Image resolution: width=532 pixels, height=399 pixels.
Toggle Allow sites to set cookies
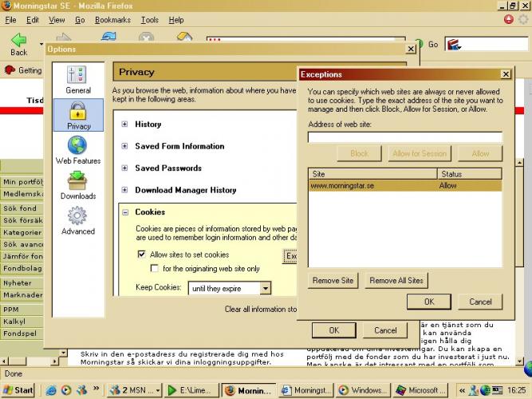coord(143,255)
